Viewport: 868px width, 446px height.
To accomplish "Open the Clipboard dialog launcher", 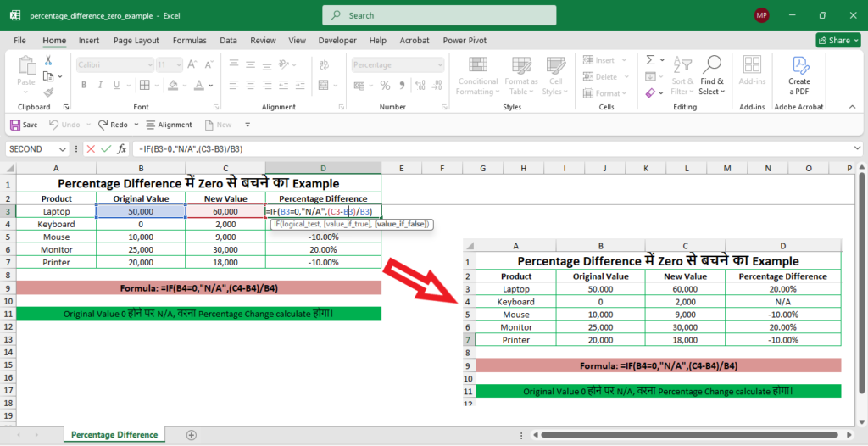I will pos(66,107).
